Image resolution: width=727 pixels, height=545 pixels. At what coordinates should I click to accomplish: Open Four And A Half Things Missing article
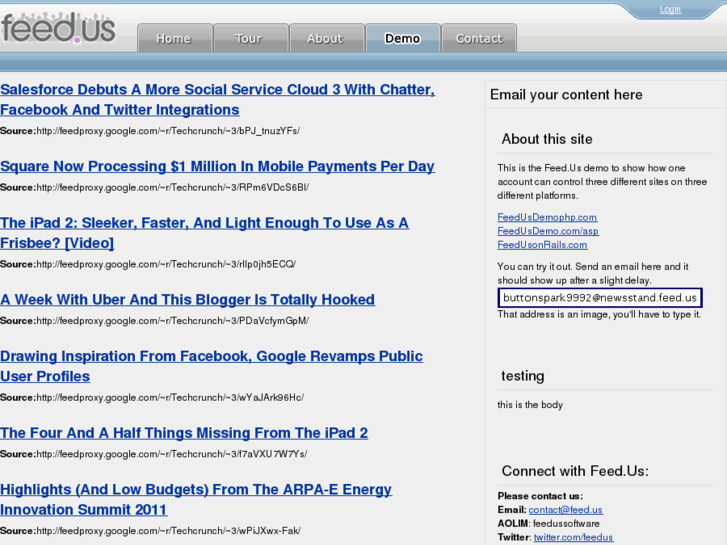[184, 433]
